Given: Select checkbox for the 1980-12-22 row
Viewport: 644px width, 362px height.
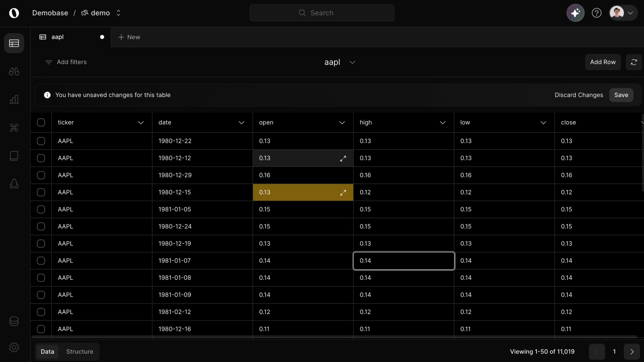Looking at the screenshot, I should [x=41, y=141].
